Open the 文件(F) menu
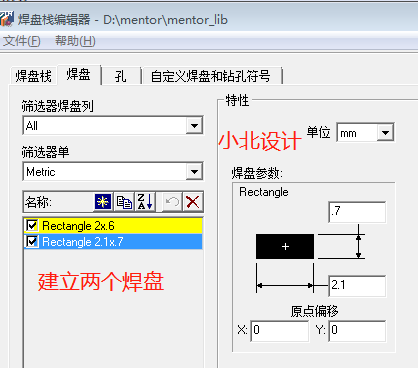Viewport: 418px width, 368px height. coord(22,41)
